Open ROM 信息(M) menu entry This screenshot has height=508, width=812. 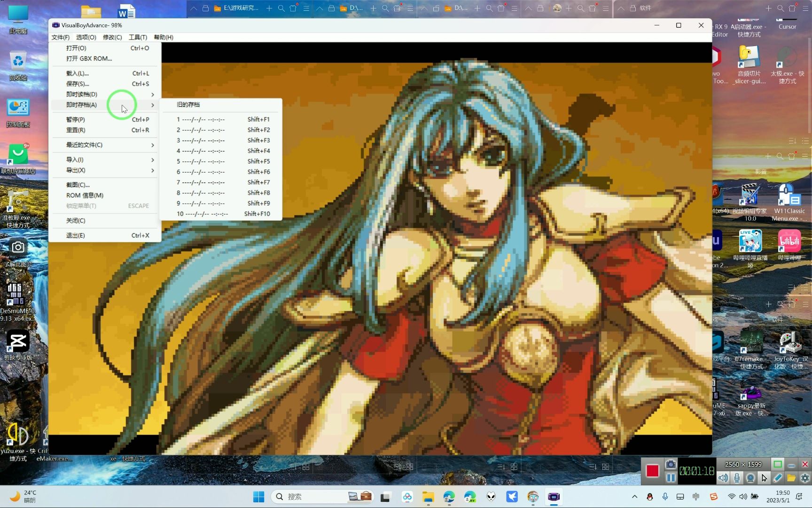pos(105,195)
